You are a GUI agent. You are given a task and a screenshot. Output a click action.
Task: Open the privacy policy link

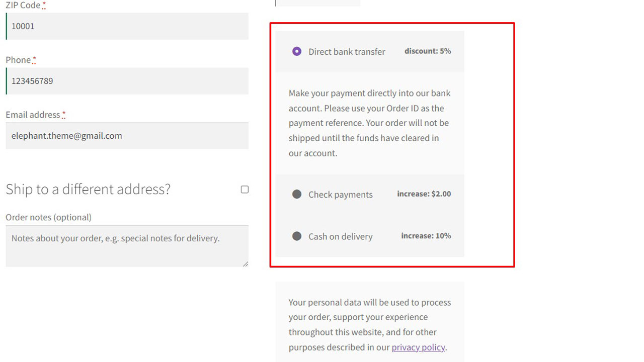pos(418,347)
